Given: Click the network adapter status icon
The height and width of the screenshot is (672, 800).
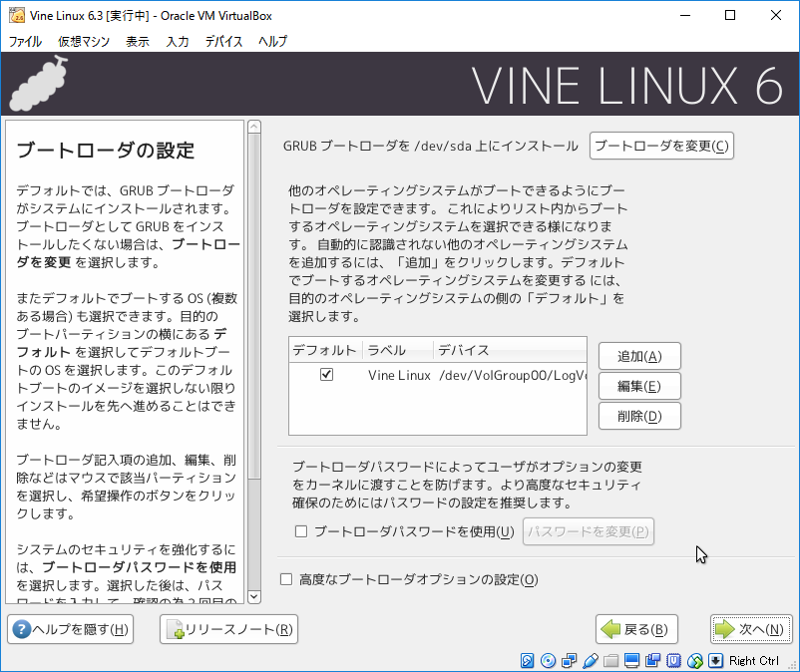Looking at the screenshot, I should coord(569,661).
